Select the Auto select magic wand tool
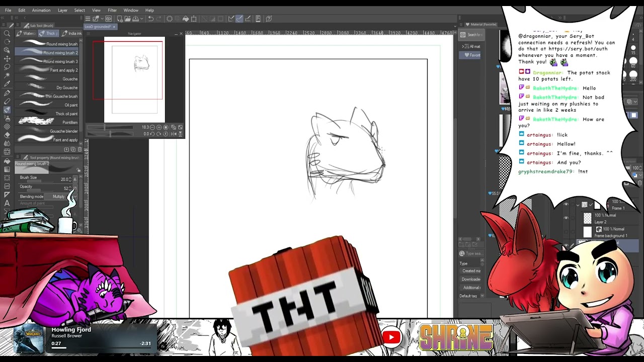The height and width of the screenshot is (362, 644). (x=7, y=76)
